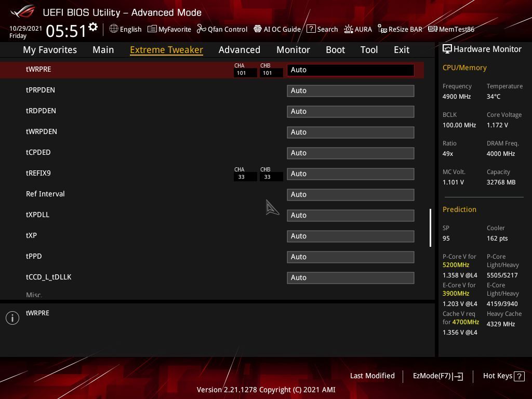
Task: Go to the Exit tab
Action: [x=402, y=50]
